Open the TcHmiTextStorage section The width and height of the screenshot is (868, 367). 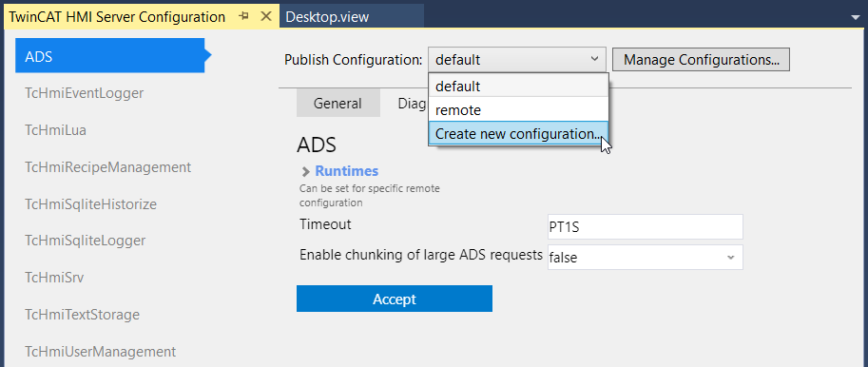pyautogui.click(x=82, y=315)
